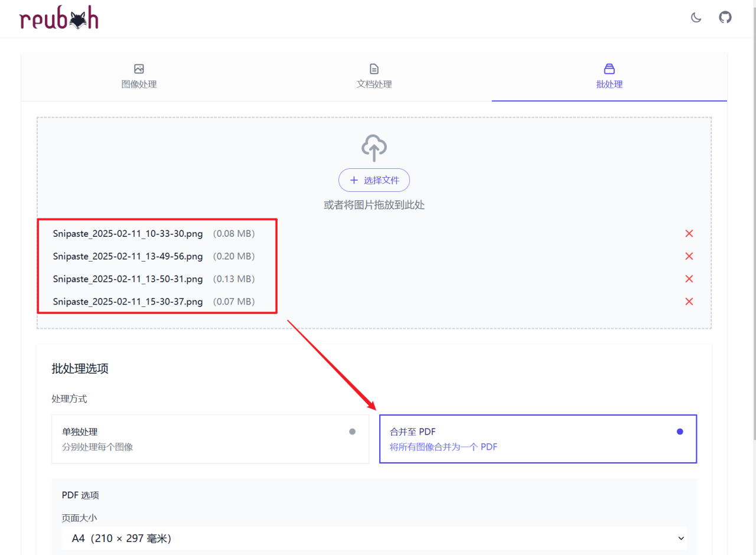
Task: Click the page vertical scrollbar
Action: tap(753, 236)
